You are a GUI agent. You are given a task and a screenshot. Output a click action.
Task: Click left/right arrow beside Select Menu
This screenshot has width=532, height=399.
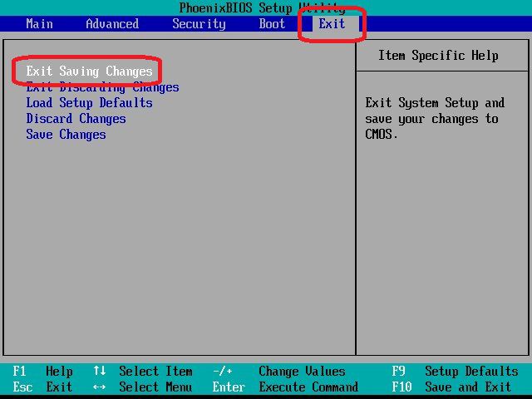tap(100, 387)
